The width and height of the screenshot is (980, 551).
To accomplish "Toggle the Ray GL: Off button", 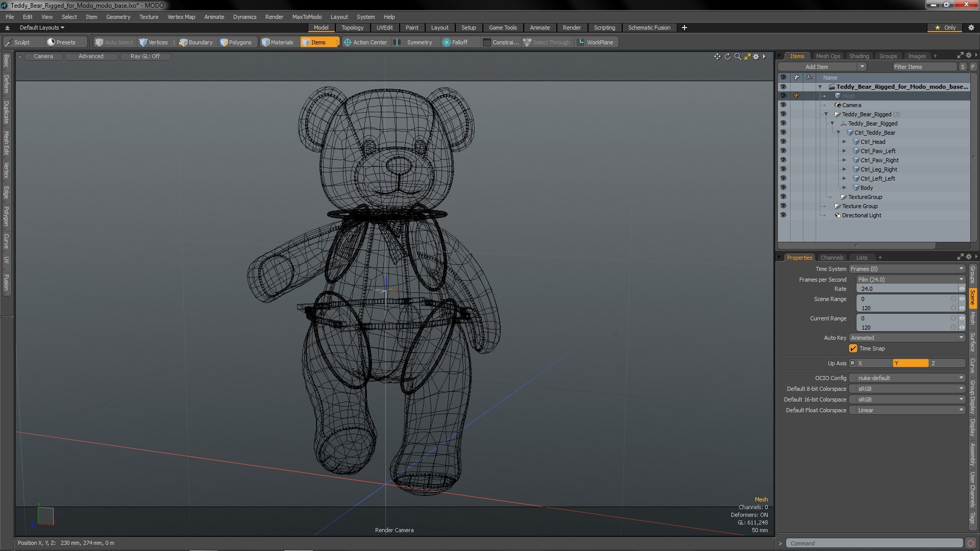I will coord(145,57).
